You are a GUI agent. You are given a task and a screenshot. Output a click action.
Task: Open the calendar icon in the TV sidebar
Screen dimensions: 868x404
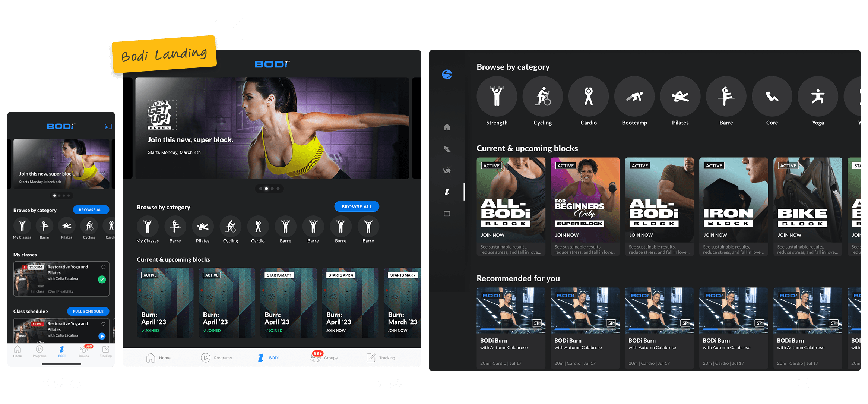click(x=447, y=214)
